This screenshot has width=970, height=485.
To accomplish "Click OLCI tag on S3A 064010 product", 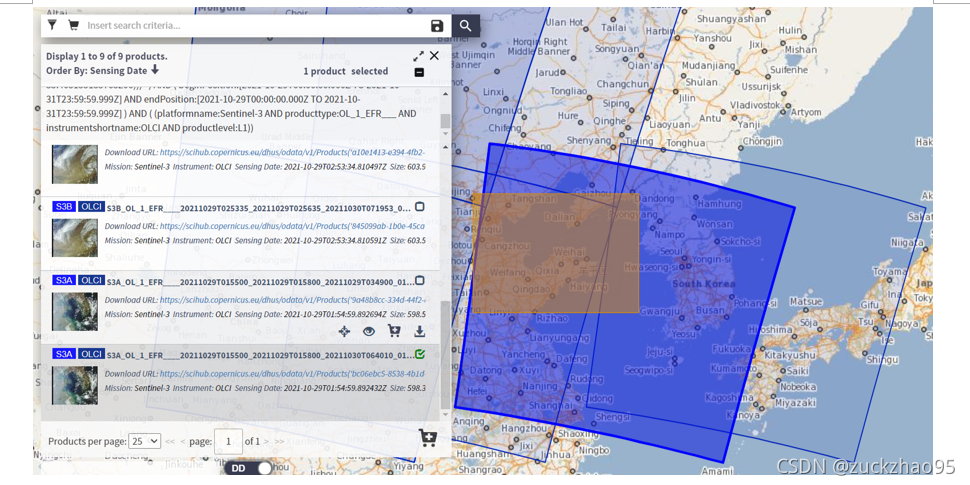I will (x=92, y=354).
